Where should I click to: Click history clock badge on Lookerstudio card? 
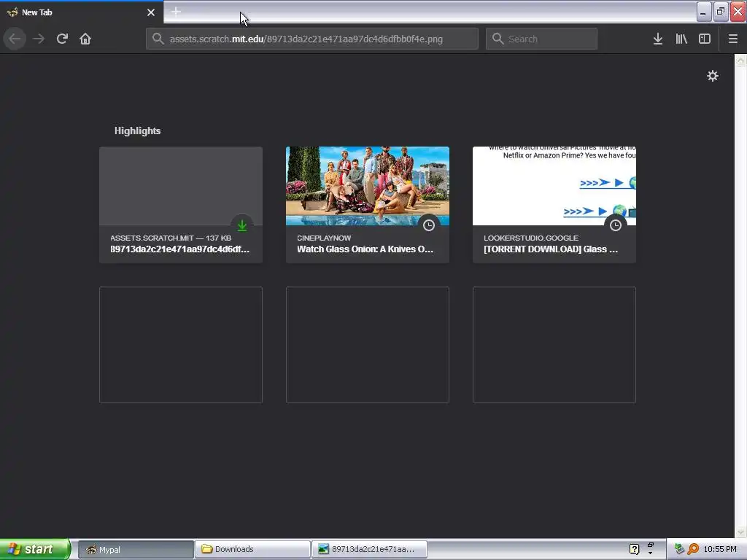click(x=616, y=225)
